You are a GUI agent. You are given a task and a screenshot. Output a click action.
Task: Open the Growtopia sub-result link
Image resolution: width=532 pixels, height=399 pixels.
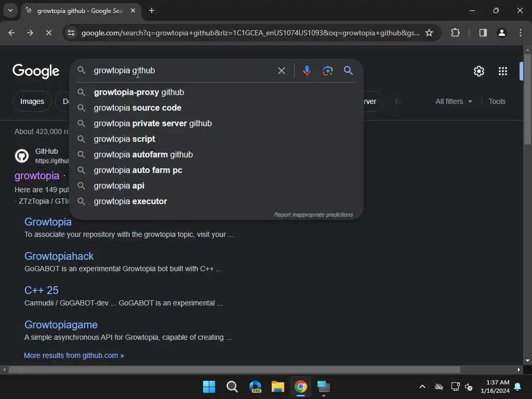coord(48,222)
